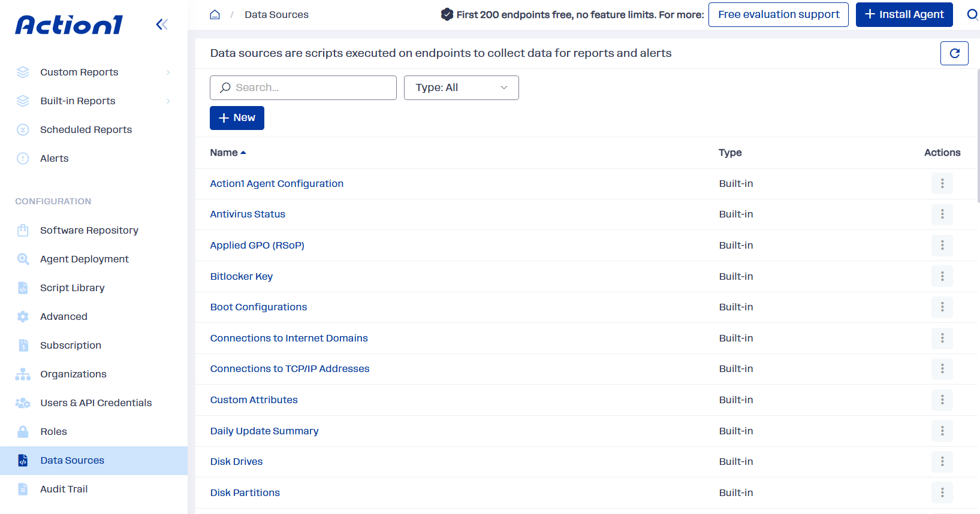
Task: Click the Install Agent button
Action: coord(904,14)
